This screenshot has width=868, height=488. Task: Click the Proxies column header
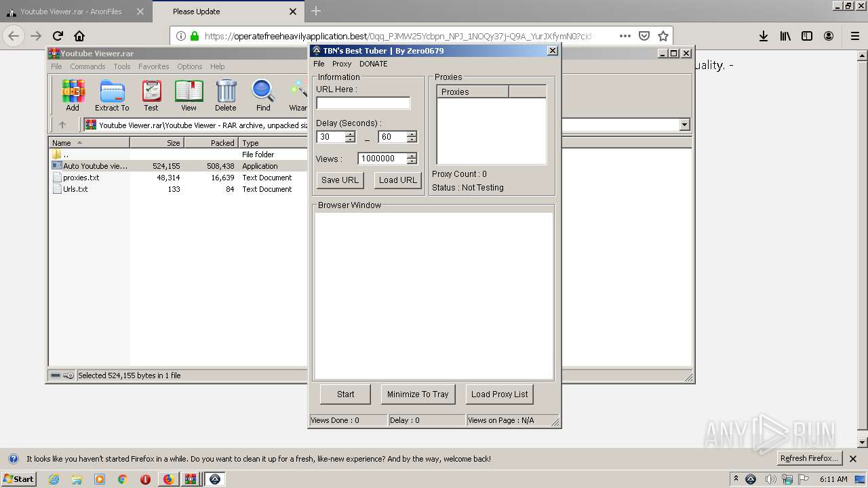click(473, 91)
